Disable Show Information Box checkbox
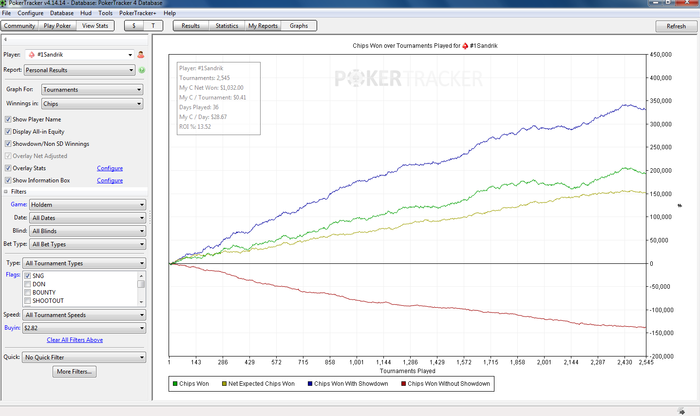700x416 pixels. tap(8, 180)
